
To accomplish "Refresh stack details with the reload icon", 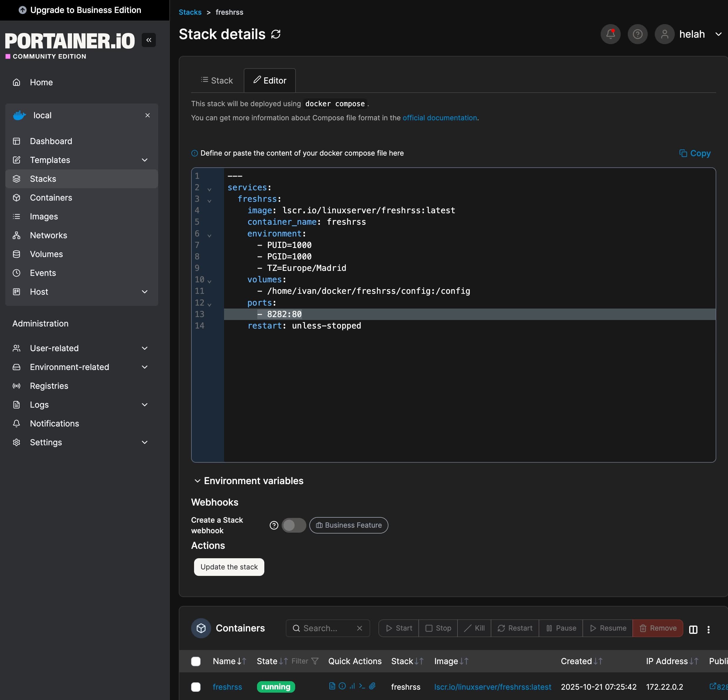I will (275, 34).
